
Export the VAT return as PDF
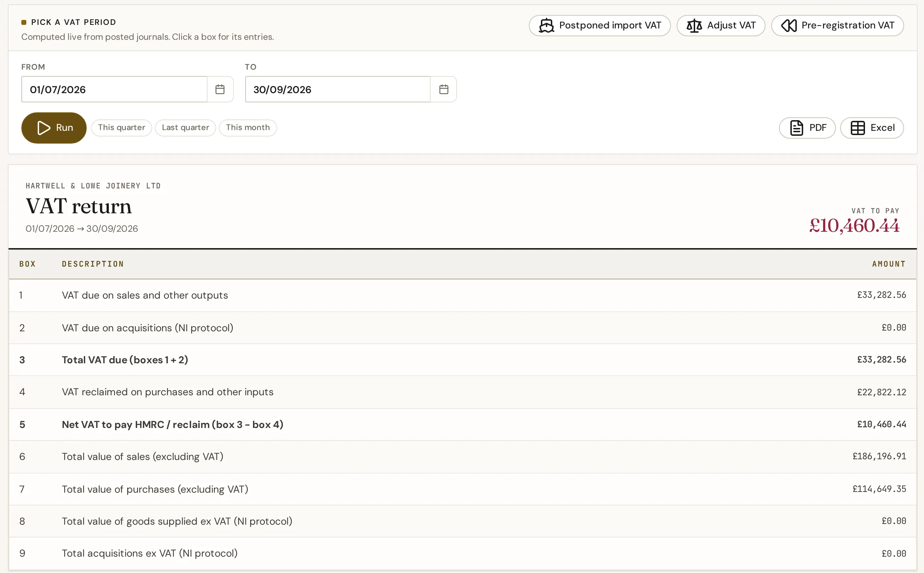click(807, 128)
